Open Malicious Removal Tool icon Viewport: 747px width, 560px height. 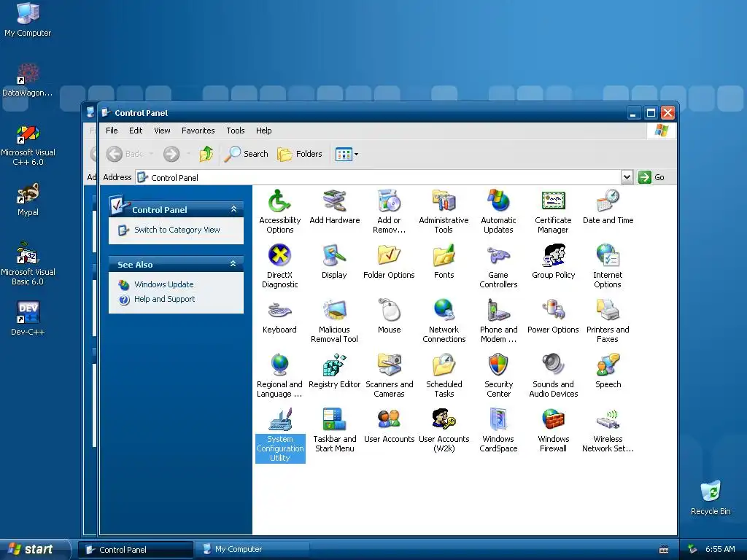pos(334,321)
